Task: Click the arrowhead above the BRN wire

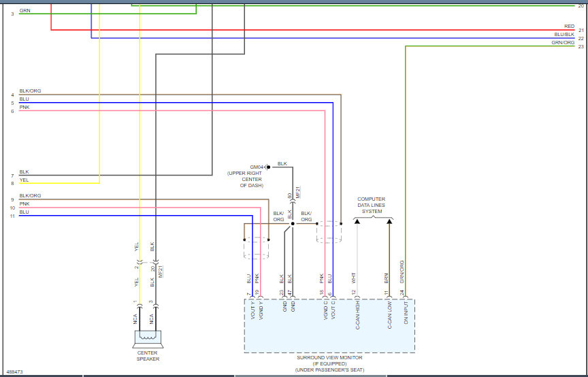Action: (x=389, y=222)
